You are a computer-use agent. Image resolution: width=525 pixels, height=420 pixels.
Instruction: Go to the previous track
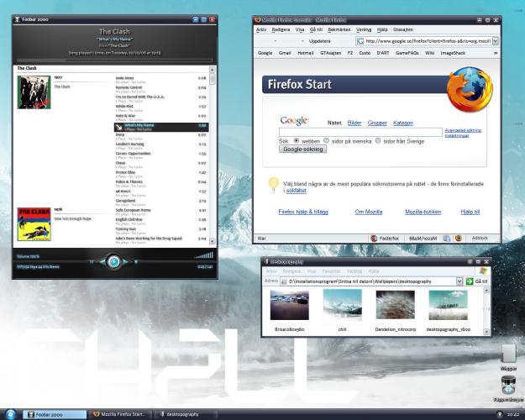pyautogui.click(x=100, y=261)
